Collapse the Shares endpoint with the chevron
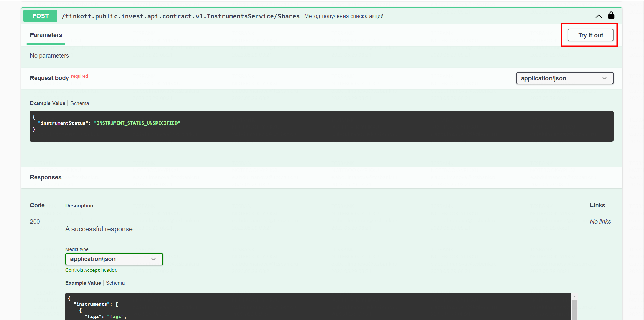This screenshot has height=320, width=644. coord(598,16)
